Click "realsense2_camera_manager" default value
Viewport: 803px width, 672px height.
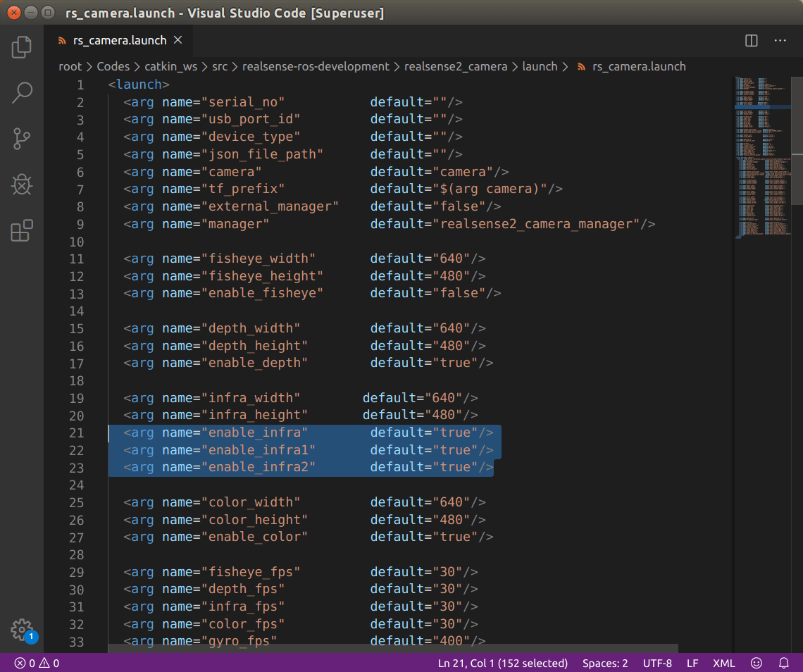coord(535,224)
